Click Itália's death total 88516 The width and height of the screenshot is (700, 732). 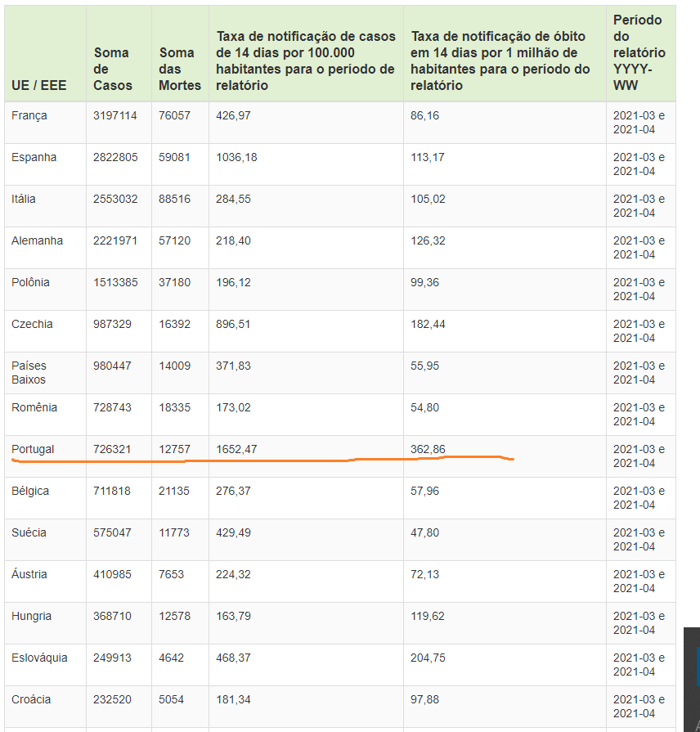point(174,200)
